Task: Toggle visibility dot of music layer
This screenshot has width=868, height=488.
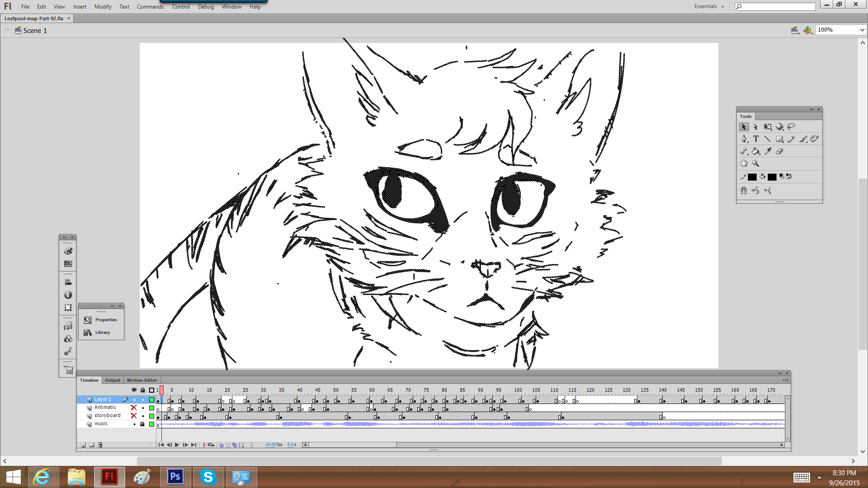Action: pyautogui.click(x=134, y=424)
